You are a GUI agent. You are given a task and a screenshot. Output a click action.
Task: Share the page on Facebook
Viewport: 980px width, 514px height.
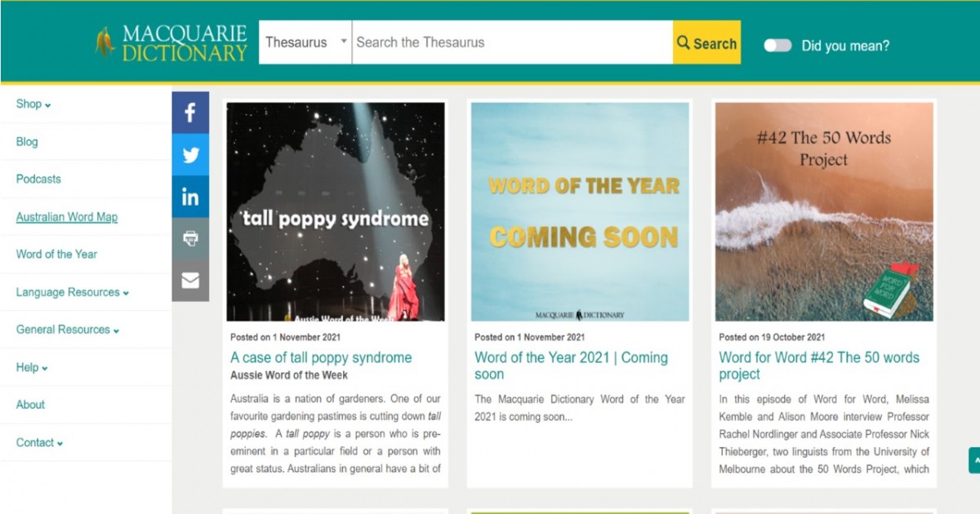pyautogui.click(x=190, y=113)
